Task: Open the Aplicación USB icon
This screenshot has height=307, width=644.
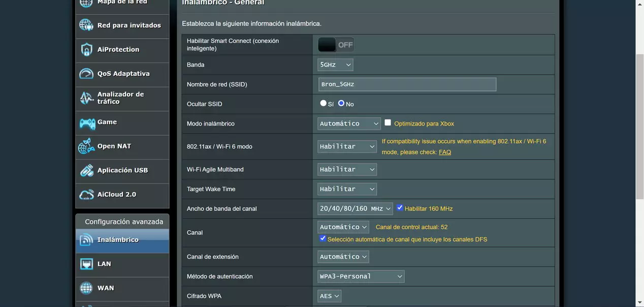Action: tap(86, 171)
